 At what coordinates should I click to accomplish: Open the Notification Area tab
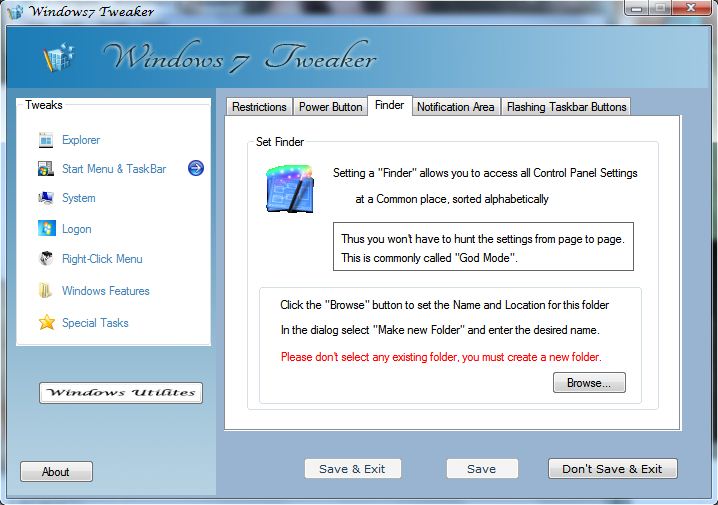click(456, 107)
